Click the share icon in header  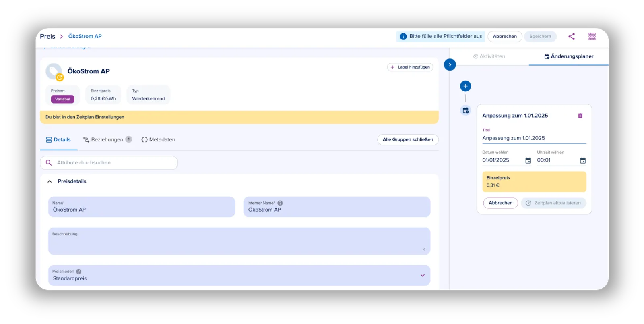click(x=572, y=37)
